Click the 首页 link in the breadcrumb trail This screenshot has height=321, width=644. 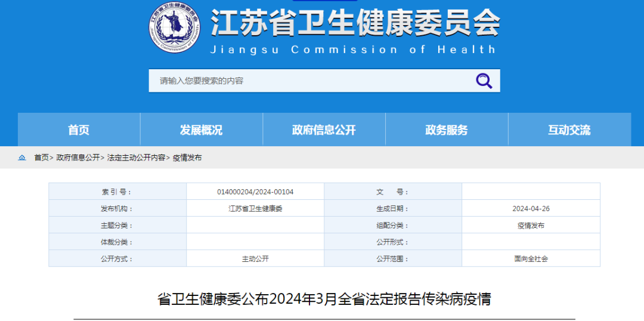pos(41,158)
